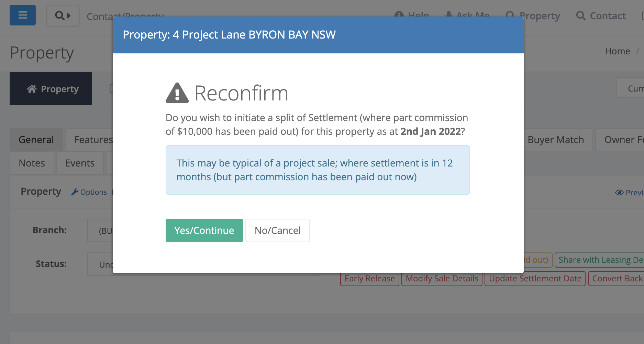
Task: Dismiss dialog with No/Cancel button
Action: click(x=278, y=230)
